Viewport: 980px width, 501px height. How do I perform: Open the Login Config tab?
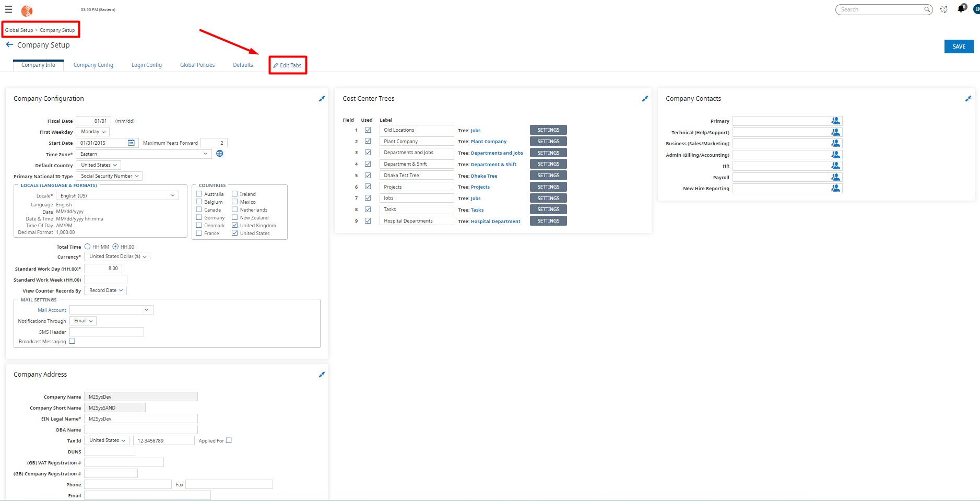coord(147,65)
